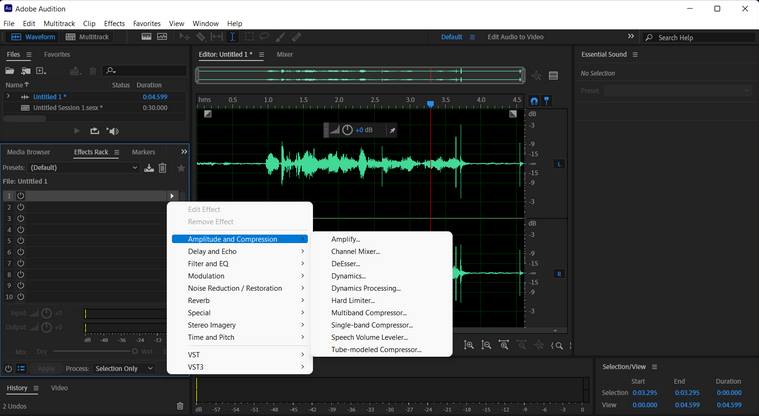Click the Files panel search field

(x=145, y=71)
